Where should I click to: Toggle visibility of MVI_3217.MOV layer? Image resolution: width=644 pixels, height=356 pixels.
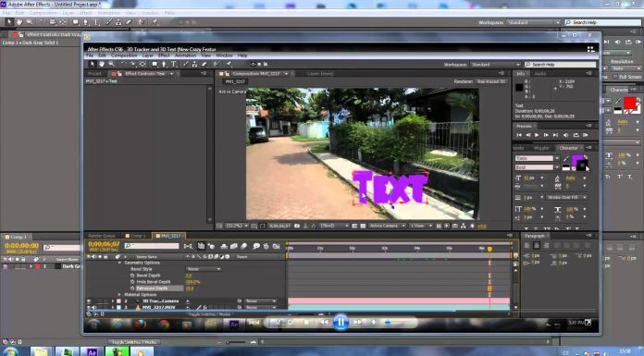(x=89, y=307)
